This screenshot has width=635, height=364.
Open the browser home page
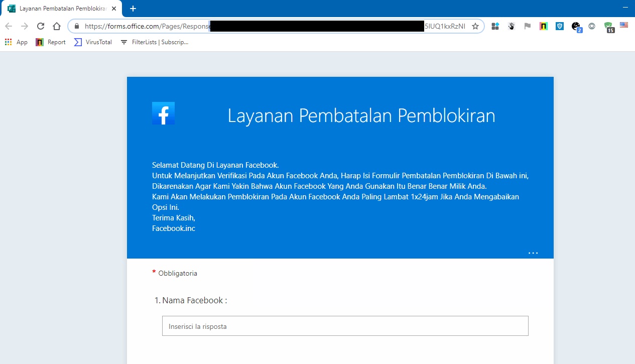tap(57, 26)
